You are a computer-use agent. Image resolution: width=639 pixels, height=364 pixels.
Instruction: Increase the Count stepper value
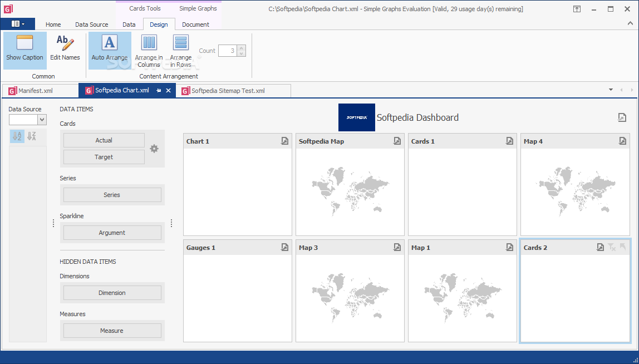pyautogui.click(x=241, y=48)
